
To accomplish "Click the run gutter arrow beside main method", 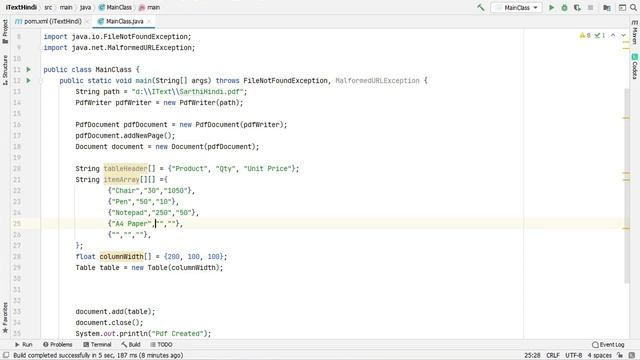I will pos(29,80).
